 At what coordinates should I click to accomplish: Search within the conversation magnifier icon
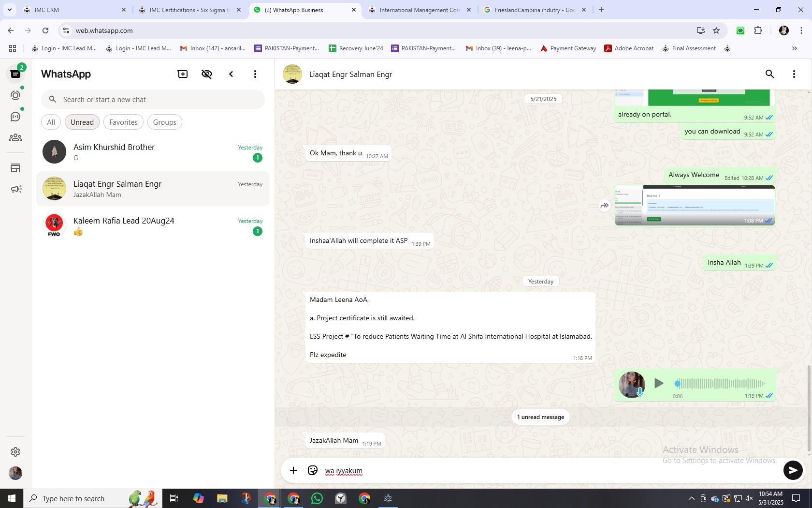pyautogui.click(x=769, y=74)
